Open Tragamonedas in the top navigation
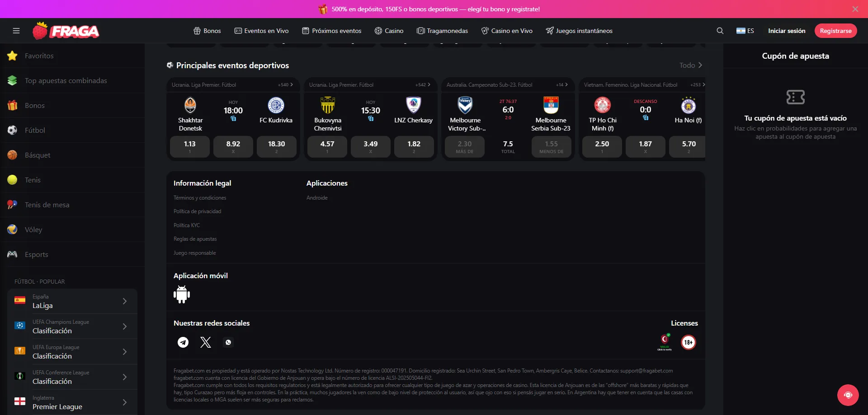 (443, 31)
